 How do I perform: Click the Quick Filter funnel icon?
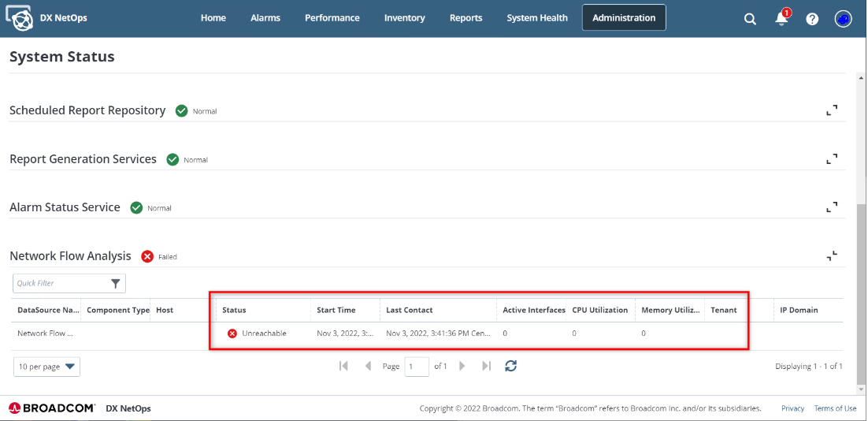[x=116, y=283]
